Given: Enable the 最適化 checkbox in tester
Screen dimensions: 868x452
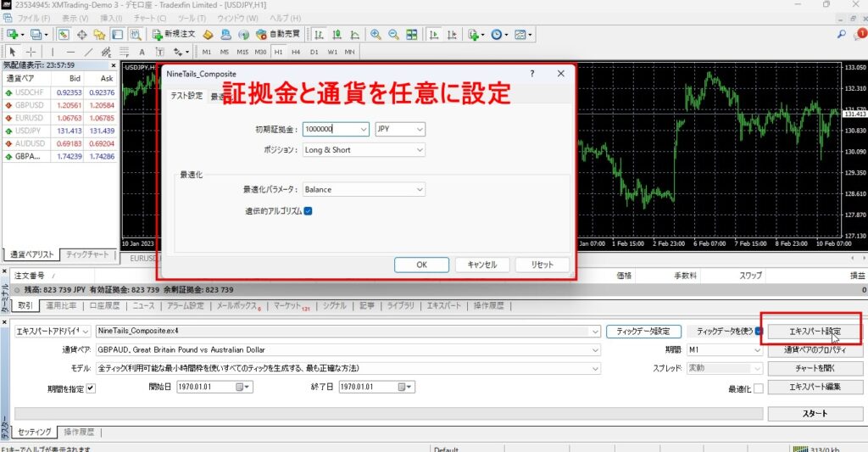Looking at the screenshot, I should coord(759,389).
